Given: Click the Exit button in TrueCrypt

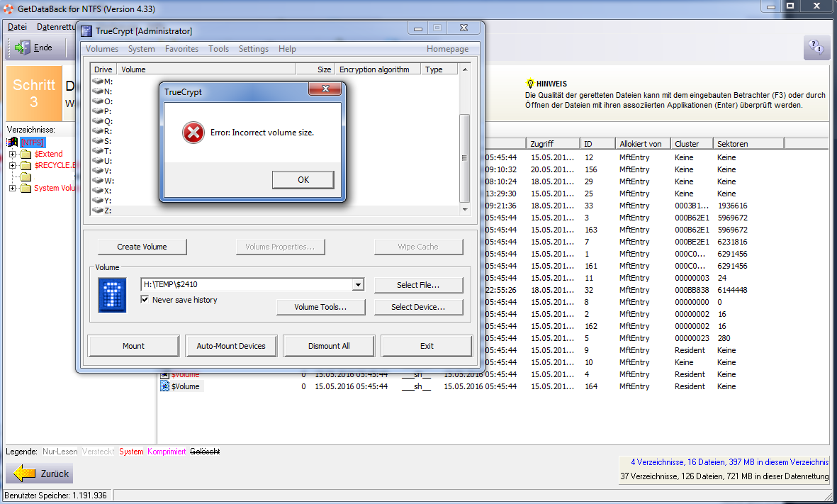Looking at the screenshot, I should pyautogui.click(x=427, y=346).
